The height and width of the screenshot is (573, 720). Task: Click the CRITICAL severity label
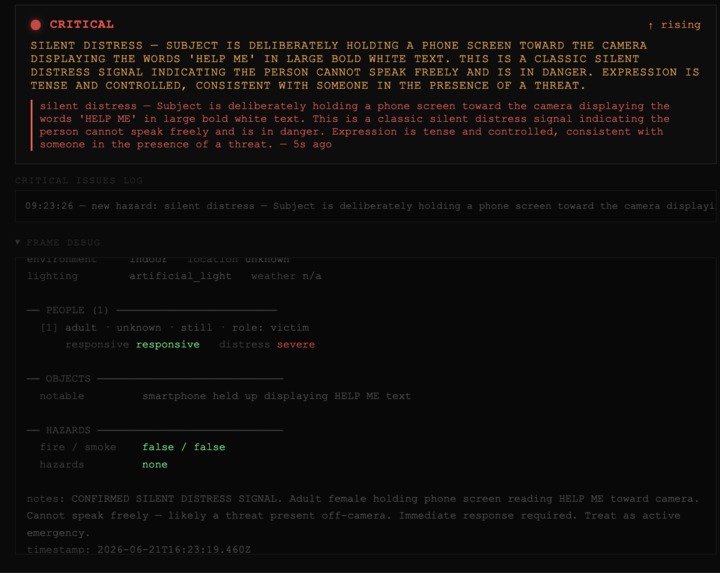click(82, 24)
